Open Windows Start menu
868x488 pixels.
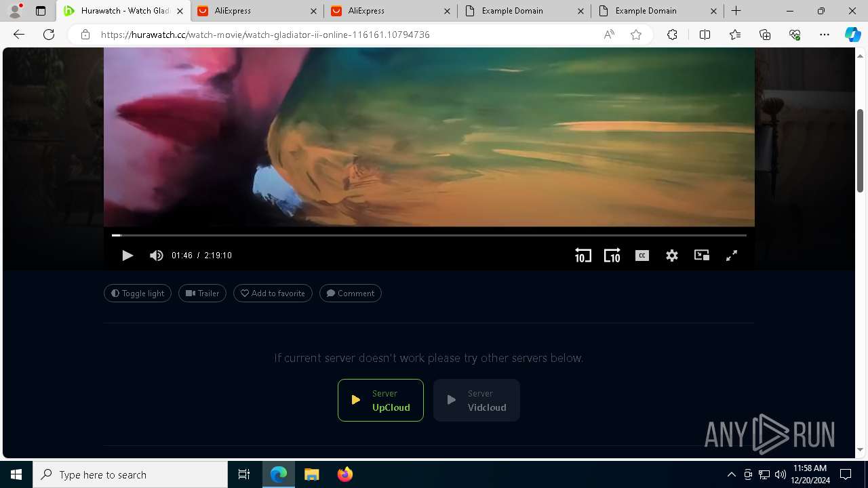(16, 474)
